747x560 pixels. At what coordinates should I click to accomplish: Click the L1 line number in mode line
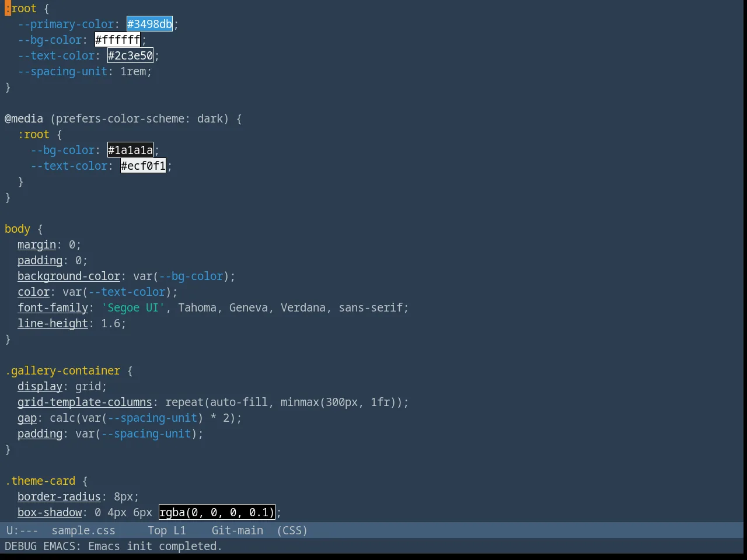pos(179,530)
